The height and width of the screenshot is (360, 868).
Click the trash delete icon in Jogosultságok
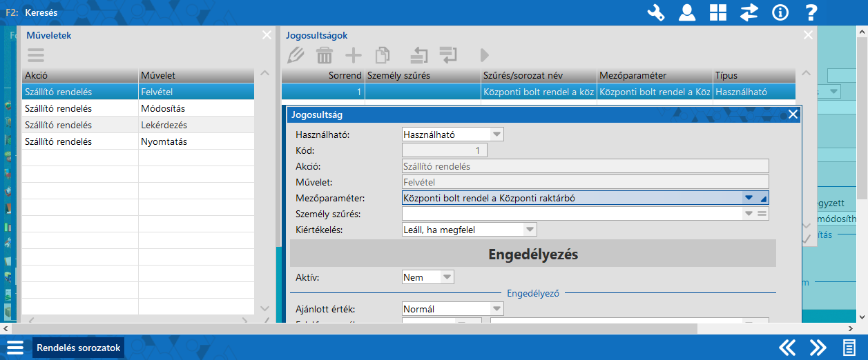(324, 55)
